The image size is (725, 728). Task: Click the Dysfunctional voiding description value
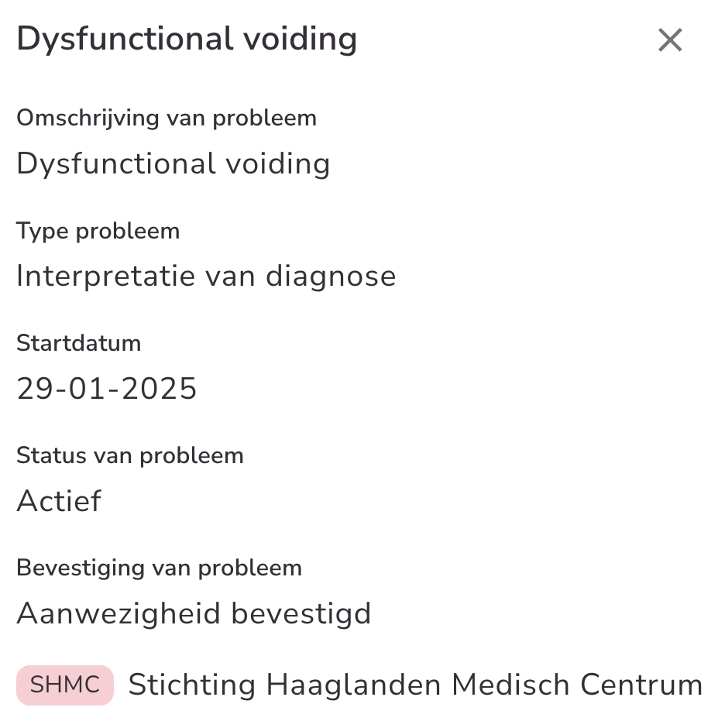pos(174,164)
